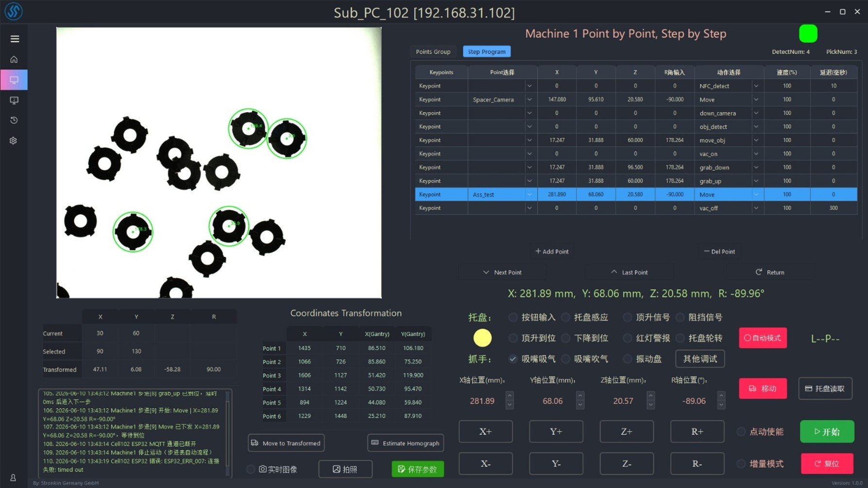Click the X axis position field
The height and width of the screenshot is (488, 868).
coord(482,401)
